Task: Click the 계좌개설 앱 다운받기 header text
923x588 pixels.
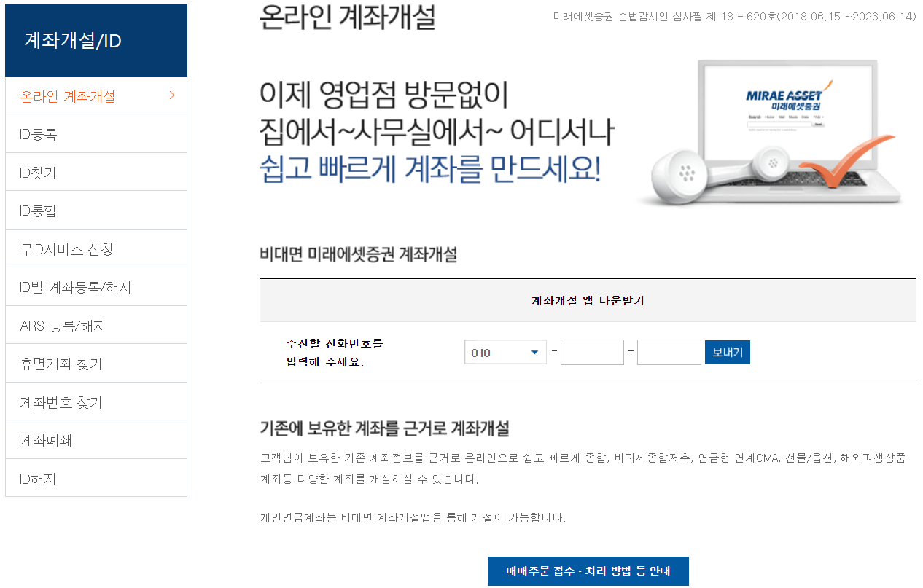Action: [588, 300]
